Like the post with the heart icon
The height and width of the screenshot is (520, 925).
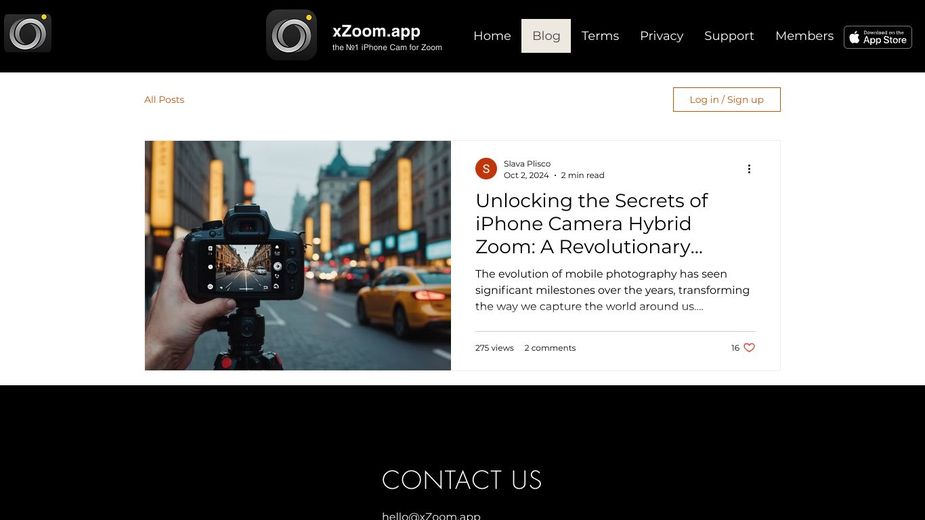[x=749, y=348]
